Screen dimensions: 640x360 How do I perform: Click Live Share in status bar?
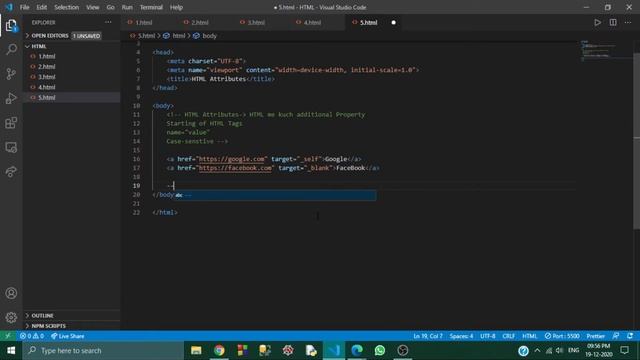click(x=67, y=336)
